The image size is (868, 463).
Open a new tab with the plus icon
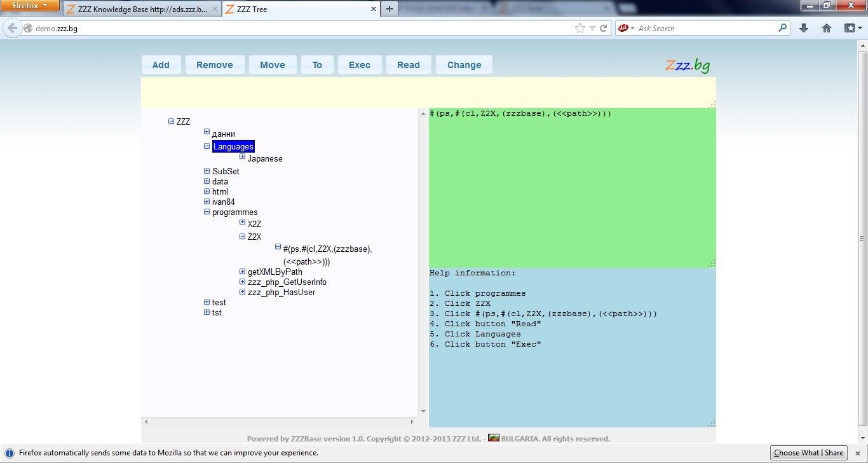[389, 9]
